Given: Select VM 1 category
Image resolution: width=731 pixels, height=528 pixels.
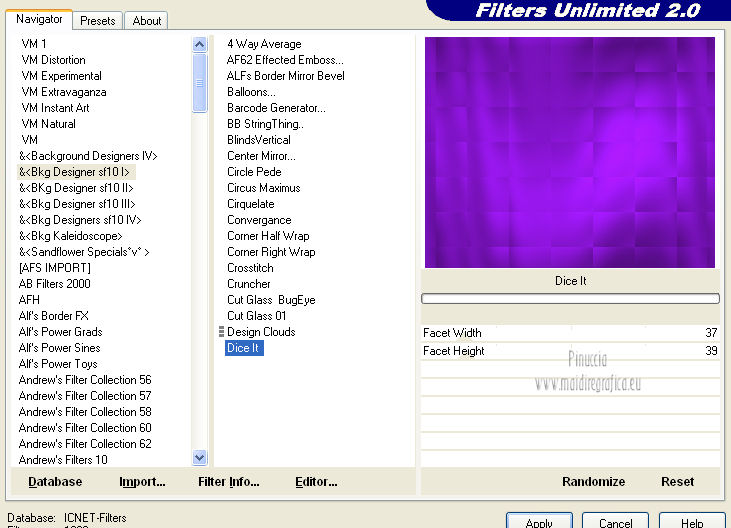Looking at the screenshot, I should pos(34,44).
